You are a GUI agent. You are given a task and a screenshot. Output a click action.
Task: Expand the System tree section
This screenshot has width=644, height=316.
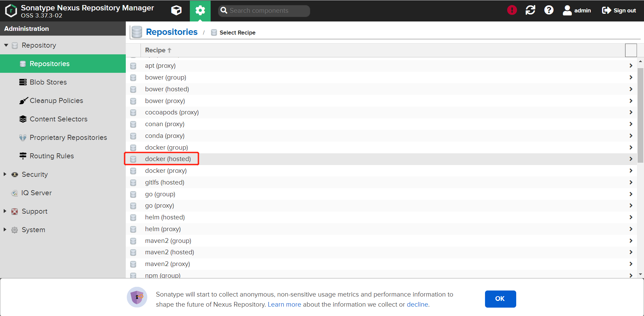coord(5,229)
